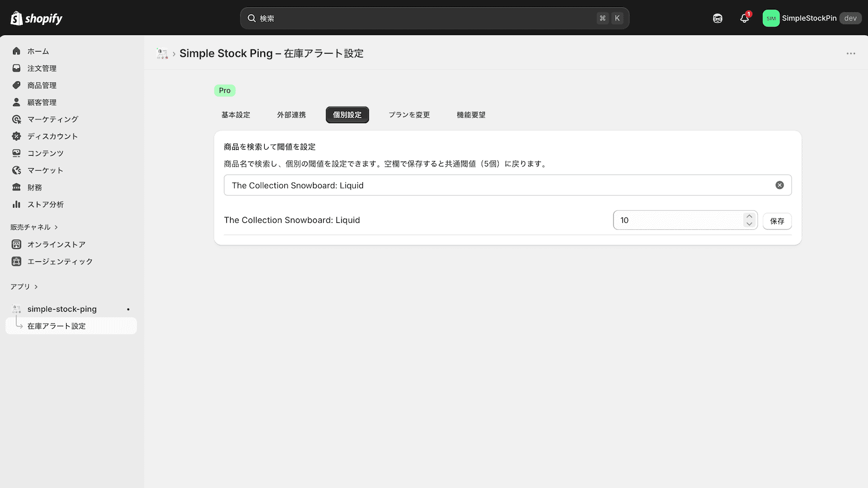Click the Pro plan badge
Image resolution: width=868 pixels, height=488 pixels.
pos(225,91)
